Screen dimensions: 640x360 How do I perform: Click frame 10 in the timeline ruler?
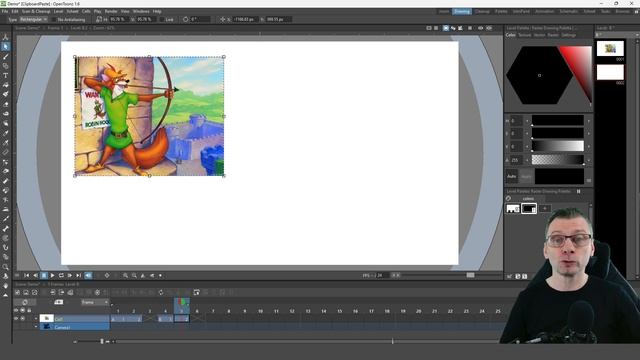(x=260, y=311)
